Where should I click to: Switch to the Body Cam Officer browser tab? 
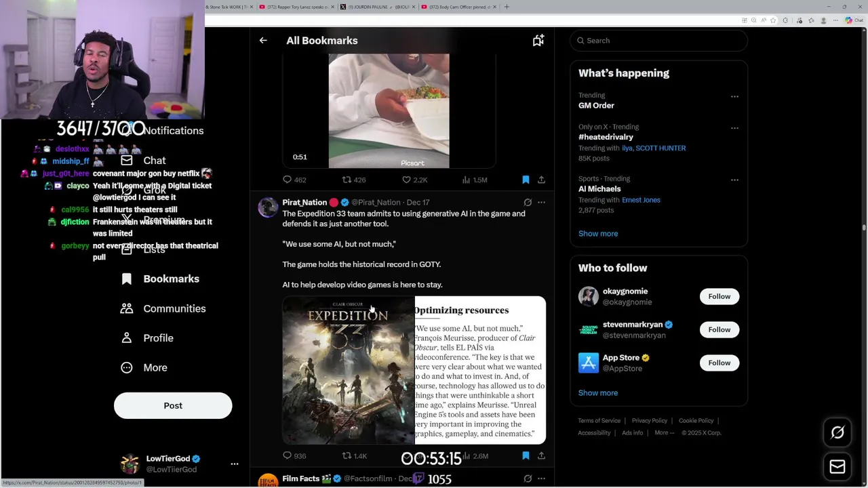click(x=459, y=7)
